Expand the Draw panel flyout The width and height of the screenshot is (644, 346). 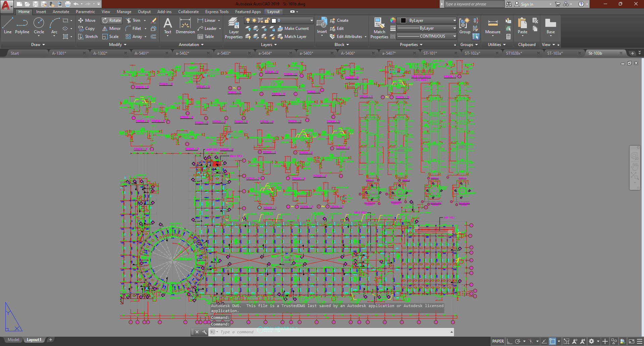pos(38,45)
